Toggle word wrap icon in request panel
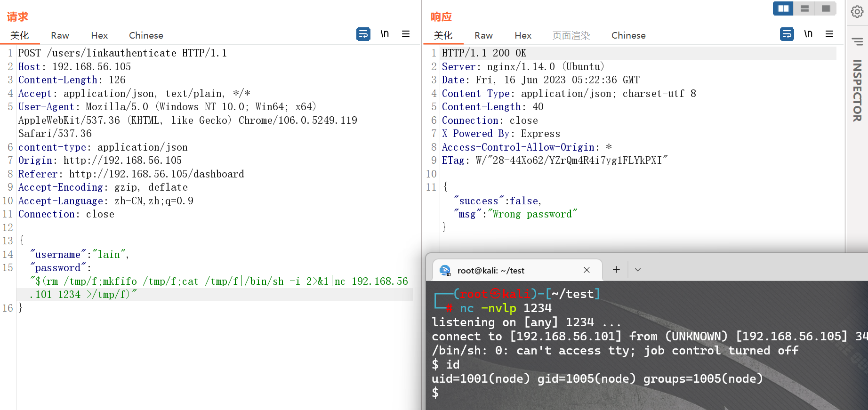 point(363,34)
